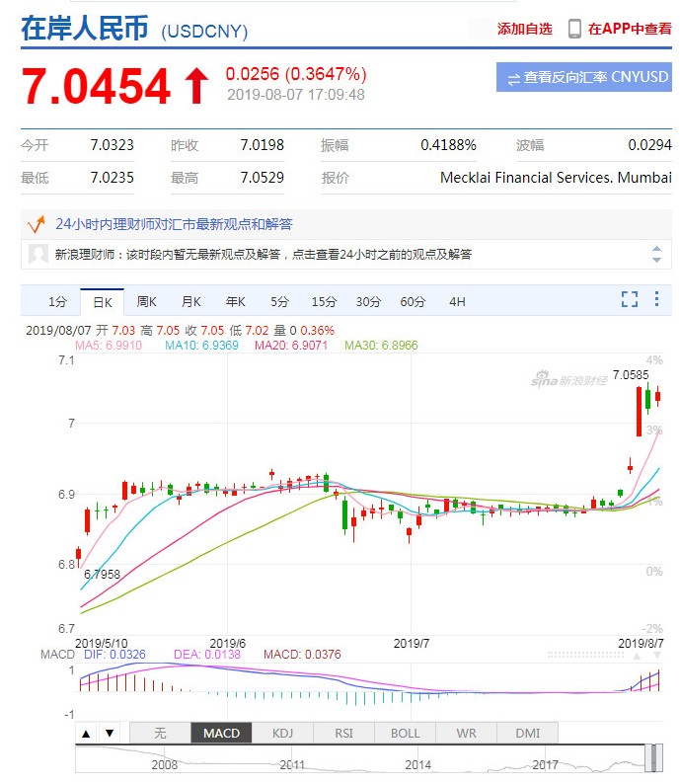Click the swap arrows icon in 查看反向汇率 button
680x784 pixels.
pos(513,77)
